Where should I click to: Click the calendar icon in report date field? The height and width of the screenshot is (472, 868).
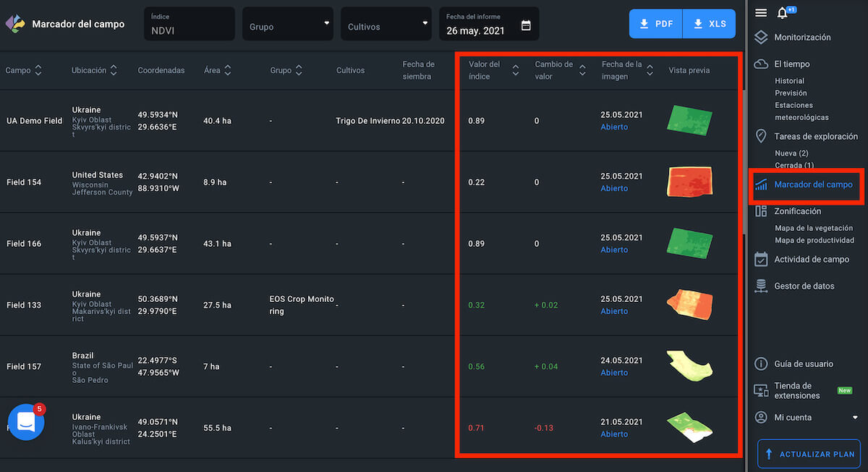point(526,25)
